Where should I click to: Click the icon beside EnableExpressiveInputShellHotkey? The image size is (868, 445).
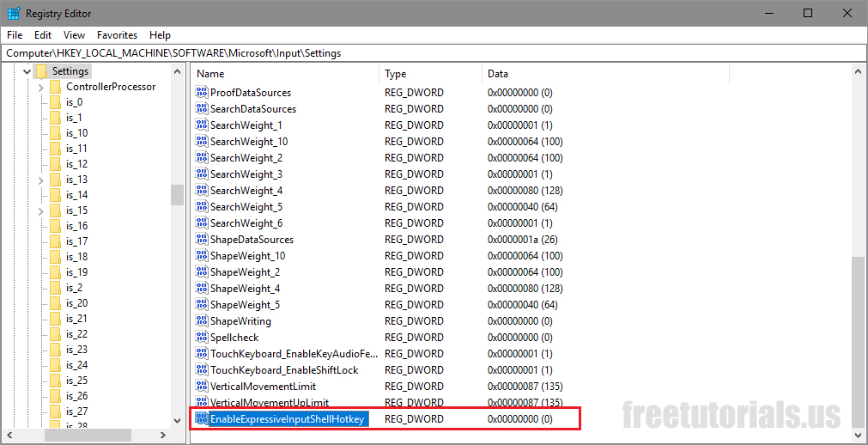pos(202,418)
